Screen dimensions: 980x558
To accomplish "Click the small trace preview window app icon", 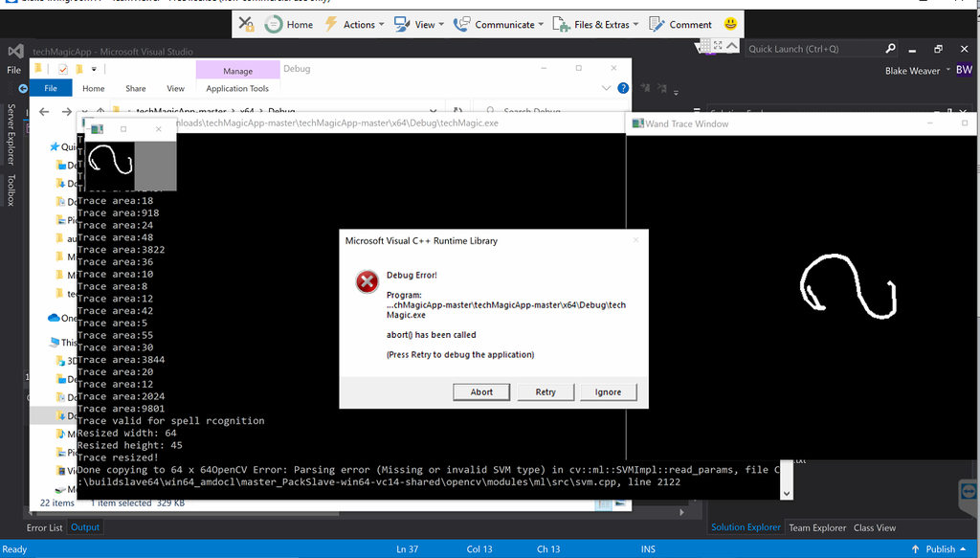I will [x=97, y=128].
